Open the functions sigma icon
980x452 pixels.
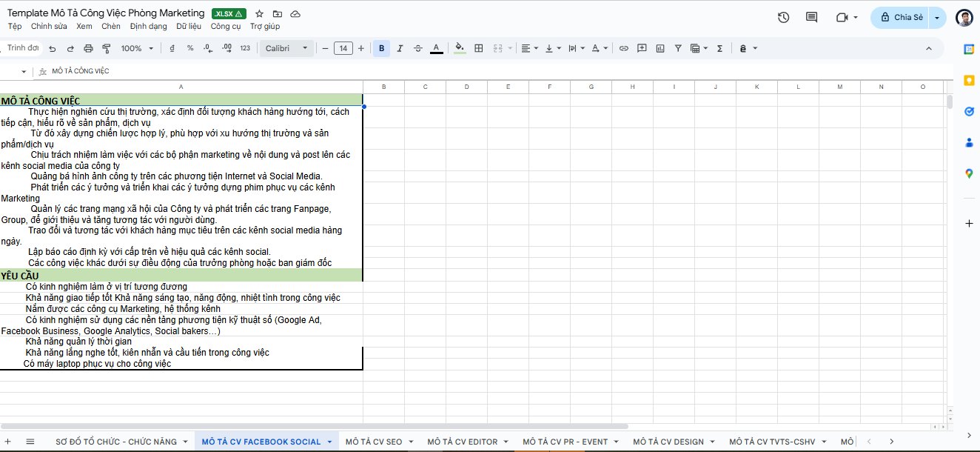(x=719, y=48)
